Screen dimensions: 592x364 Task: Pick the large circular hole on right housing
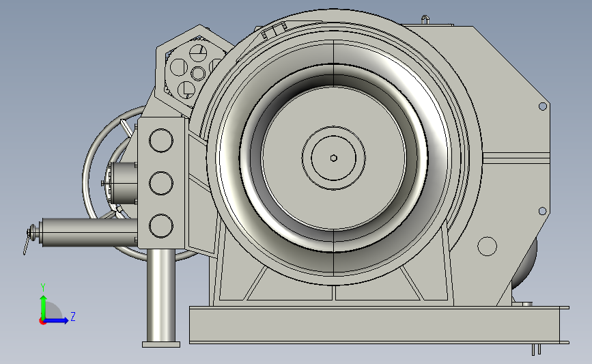(x=487, y=246)
